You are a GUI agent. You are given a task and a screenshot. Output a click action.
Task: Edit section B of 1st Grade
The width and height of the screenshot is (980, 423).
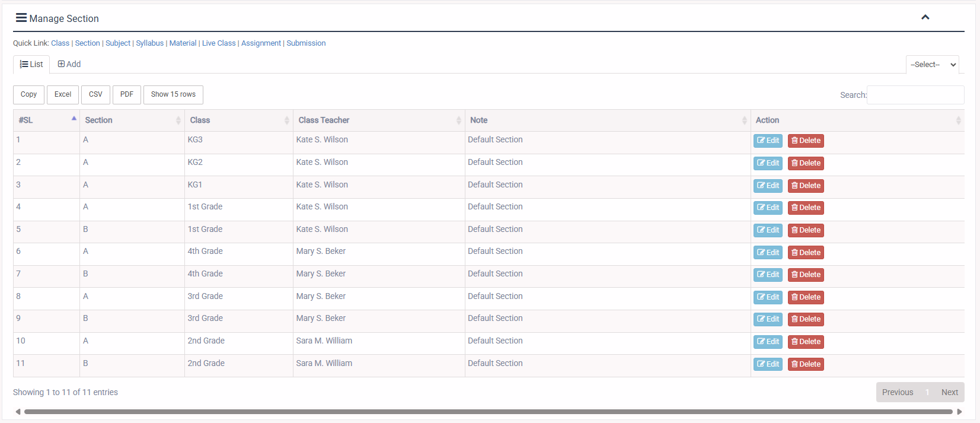coord(768,230)
